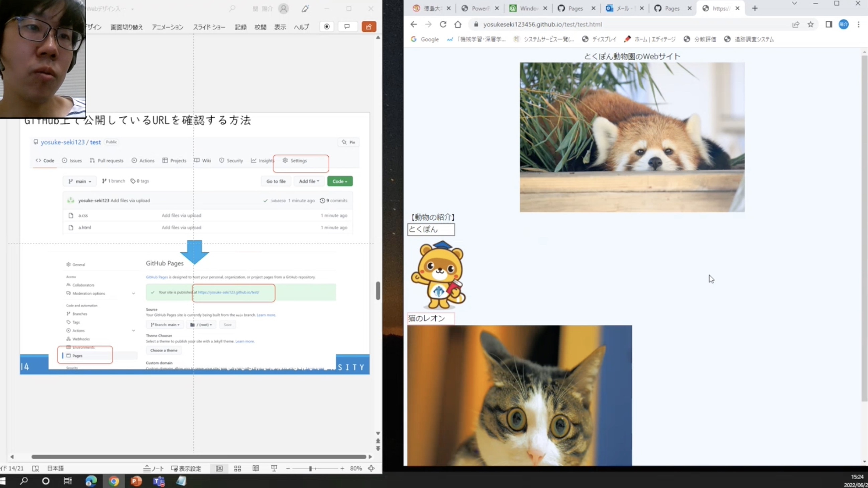Click the とくぽん label box

(431, 229)
